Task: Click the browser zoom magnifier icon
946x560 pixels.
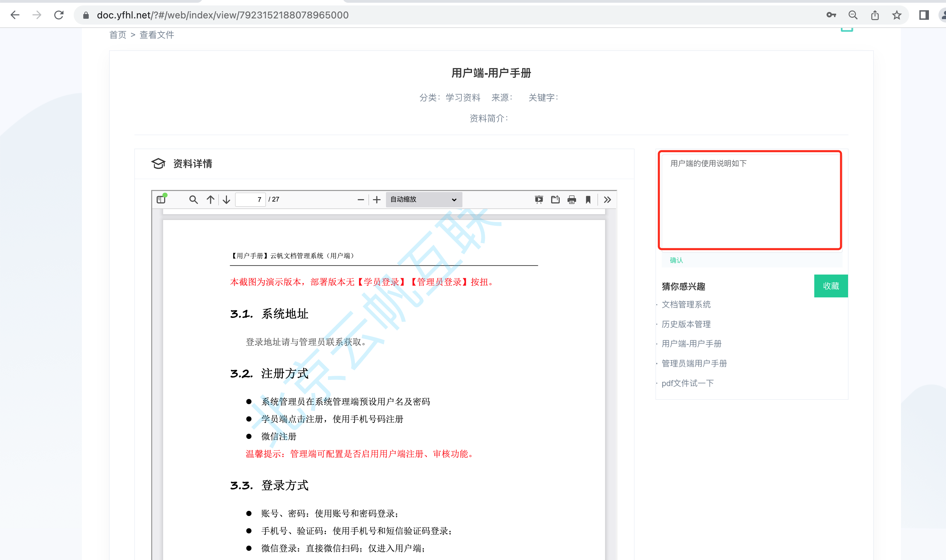Action: pyautogui.click(x=853, y=15)
